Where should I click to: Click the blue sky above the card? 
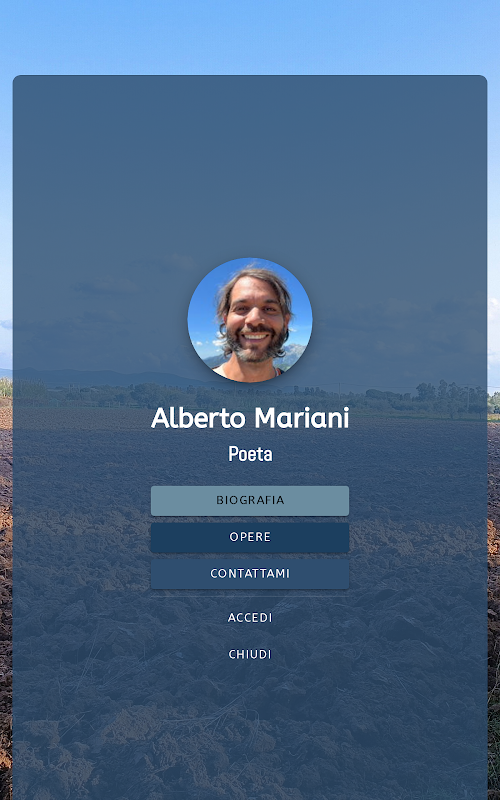pos(250,36)
